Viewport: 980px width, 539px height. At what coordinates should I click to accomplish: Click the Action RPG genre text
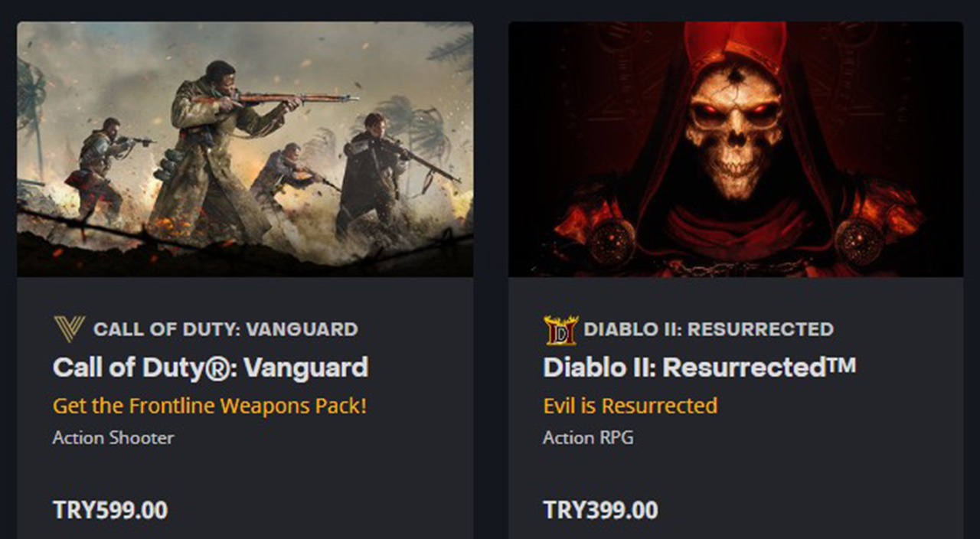(x=588, y=438)
